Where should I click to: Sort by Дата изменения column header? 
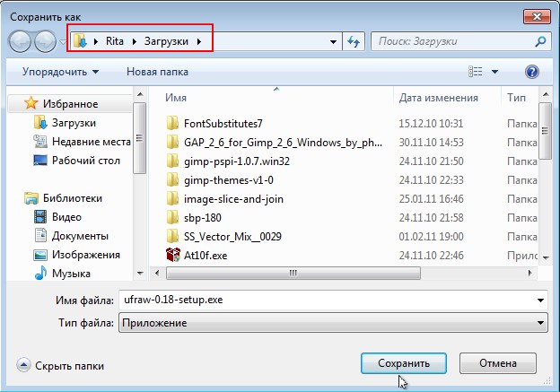coord(438,97)
